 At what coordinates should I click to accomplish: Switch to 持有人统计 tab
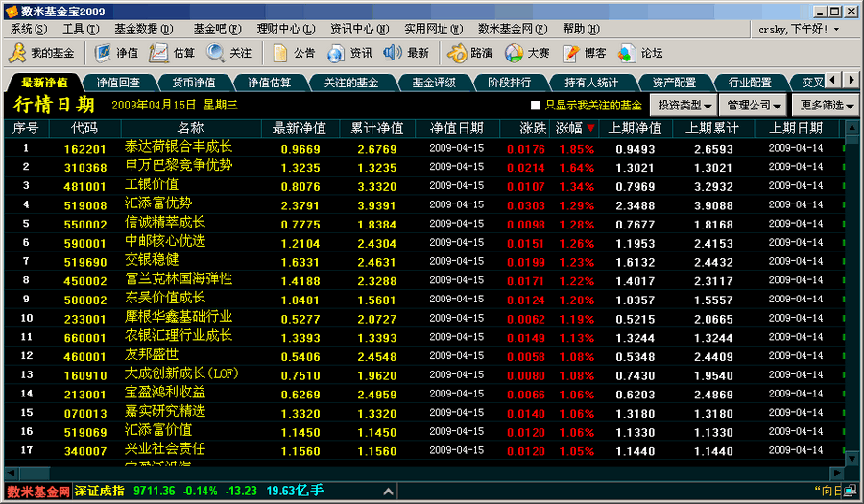click(591, 83)
